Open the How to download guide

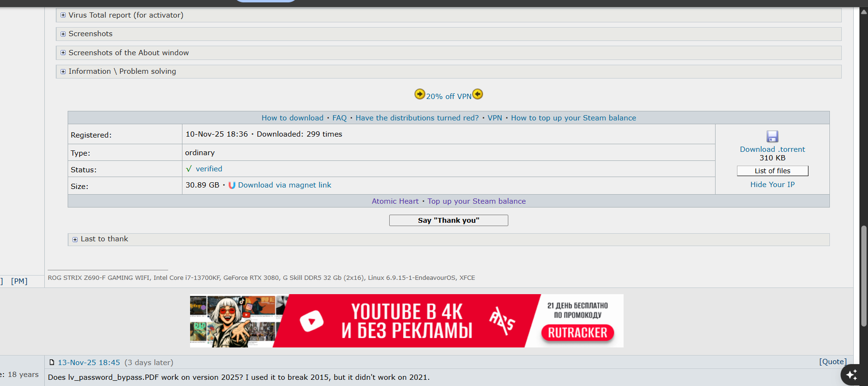pyautogui.click(x=293, y=118)
